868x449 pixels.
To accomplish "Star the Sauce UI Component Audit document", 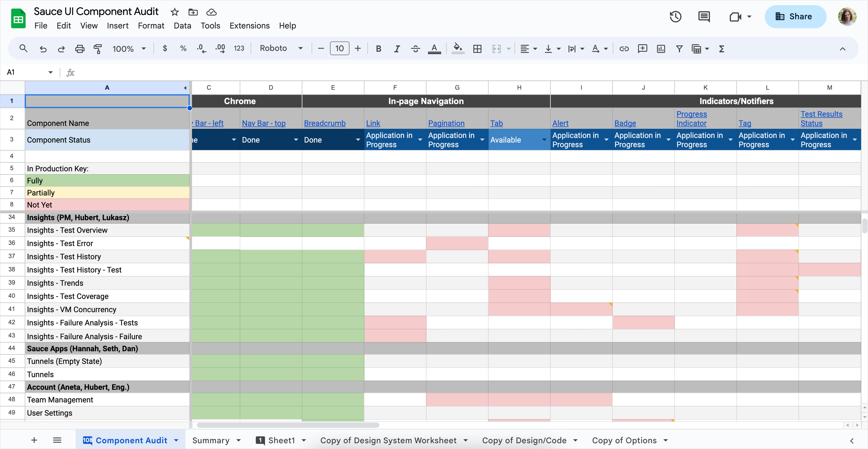I will coord(174,12).
